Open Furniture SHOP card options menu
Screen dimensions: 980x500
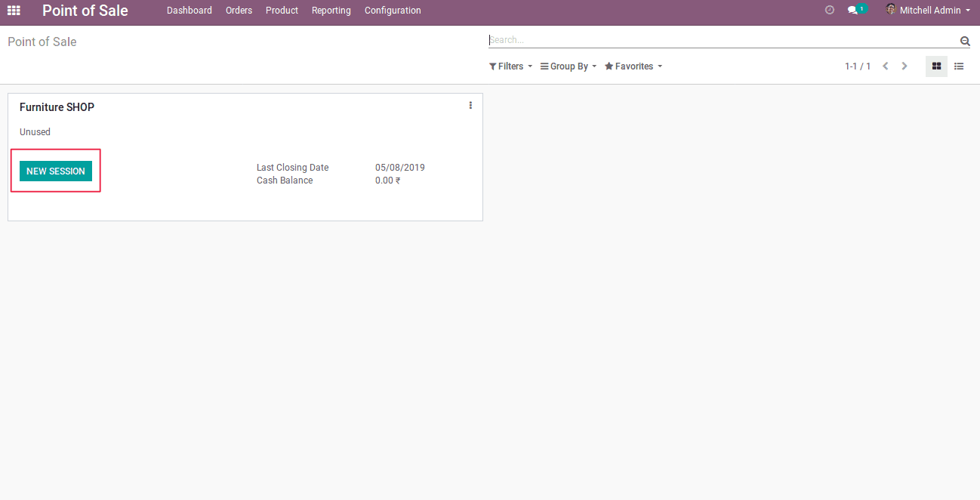(x=470, y=106)
